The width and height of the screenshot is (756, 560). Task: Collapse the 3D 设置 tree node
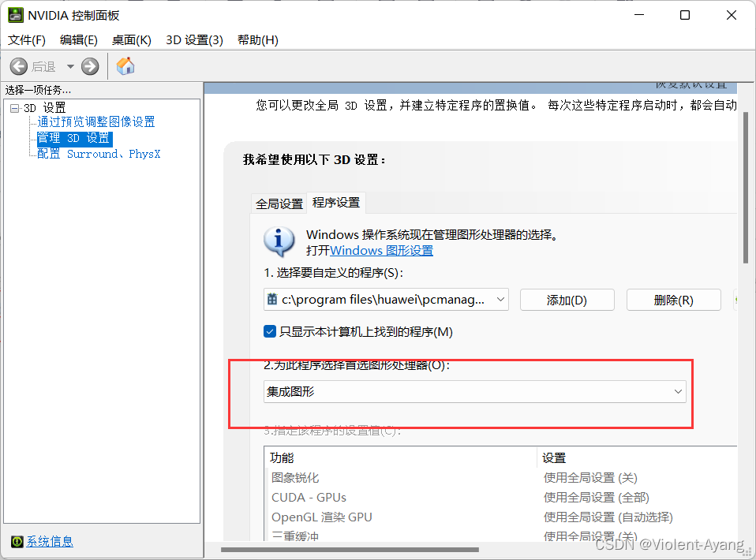(x=14, y=108)
